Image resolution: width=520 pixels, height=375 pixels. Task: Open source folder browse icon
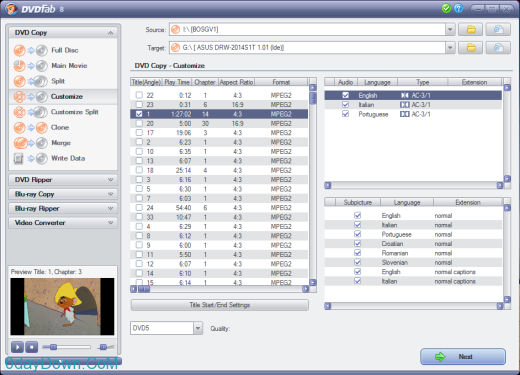coord(471,30)
